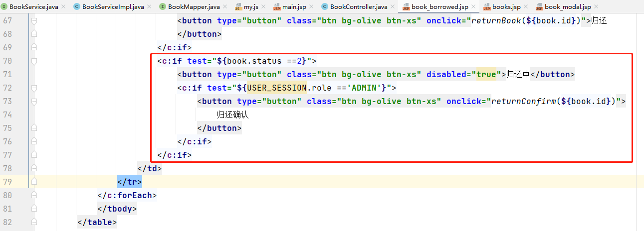Image resolution: width=644 pixels, height=231 pixels.
Task: Close the BookService.java tab
Action: pos(63,7)
